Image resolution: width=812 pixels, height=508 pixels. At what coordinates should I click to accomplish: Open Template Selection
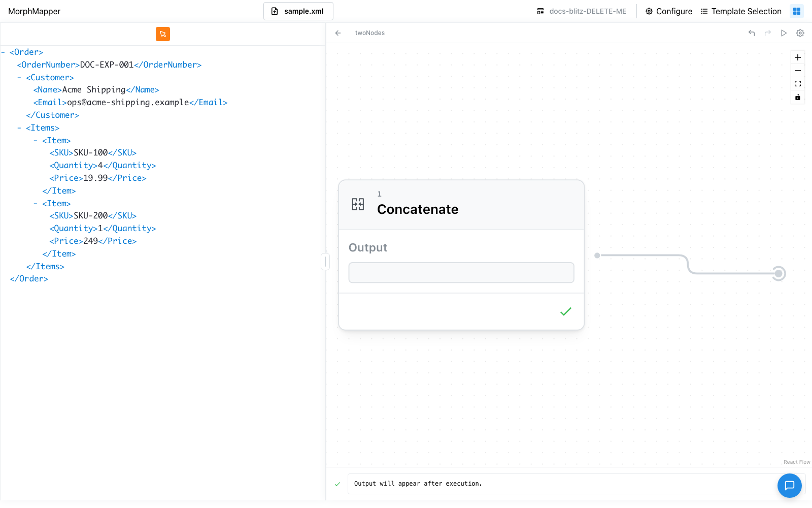point(741,11)
